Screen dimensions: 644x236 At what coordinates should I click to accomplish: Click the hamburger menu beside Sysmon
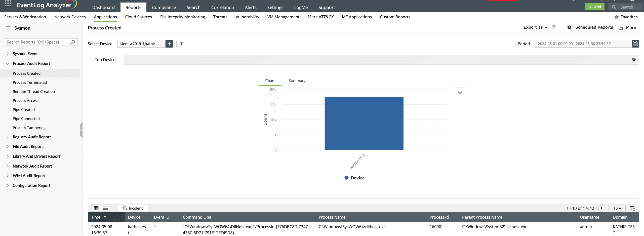click(x=8, y=28)
